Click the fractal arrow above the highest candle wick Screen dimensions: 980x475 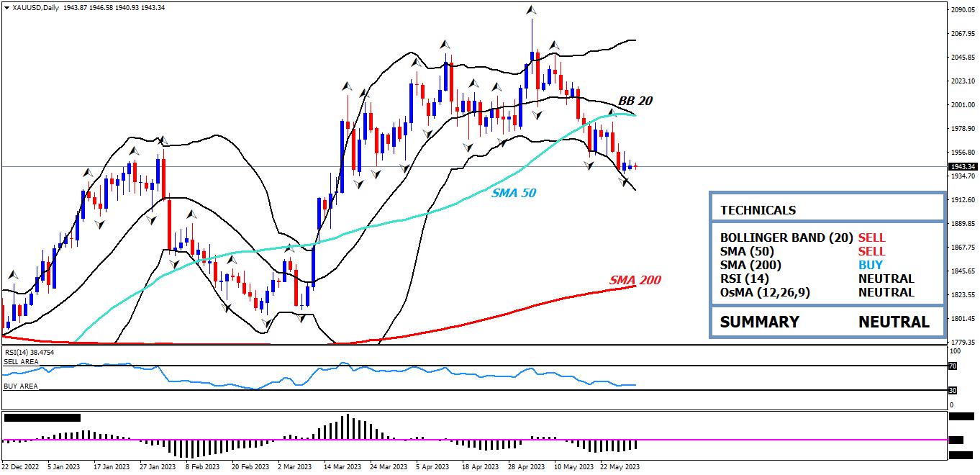pos(531,10)
